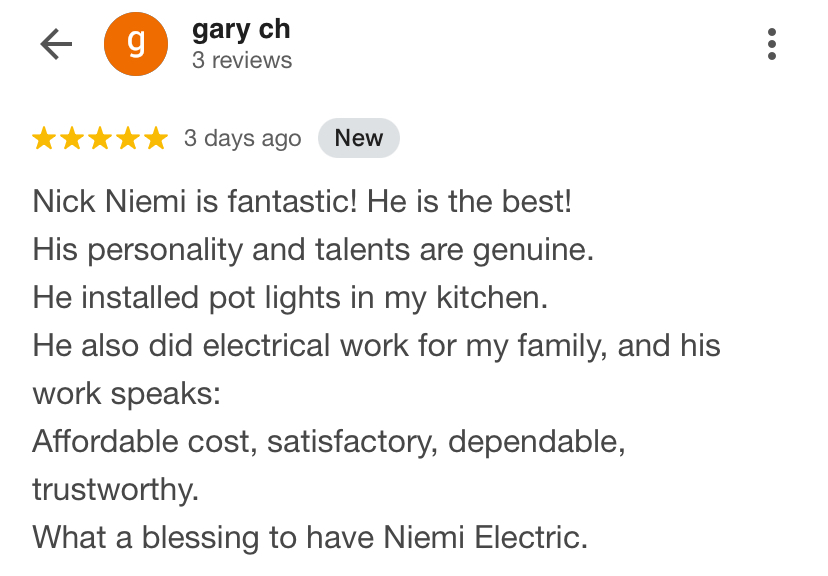
Task: Click the "New" badge
Action: 358,138
